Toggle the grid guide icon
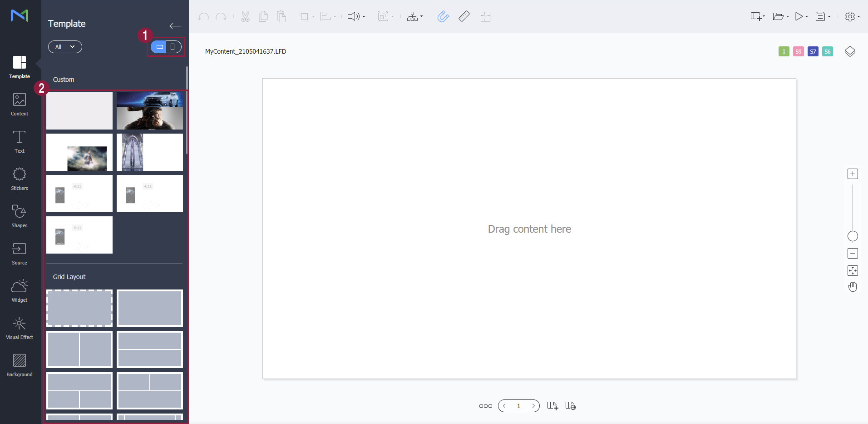The image size is (868, 424). coord(485,17)
